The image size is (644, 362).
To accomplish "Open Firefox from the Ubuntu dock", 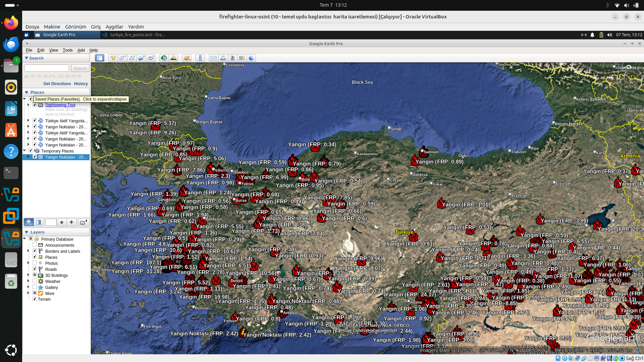I will 11,23.
